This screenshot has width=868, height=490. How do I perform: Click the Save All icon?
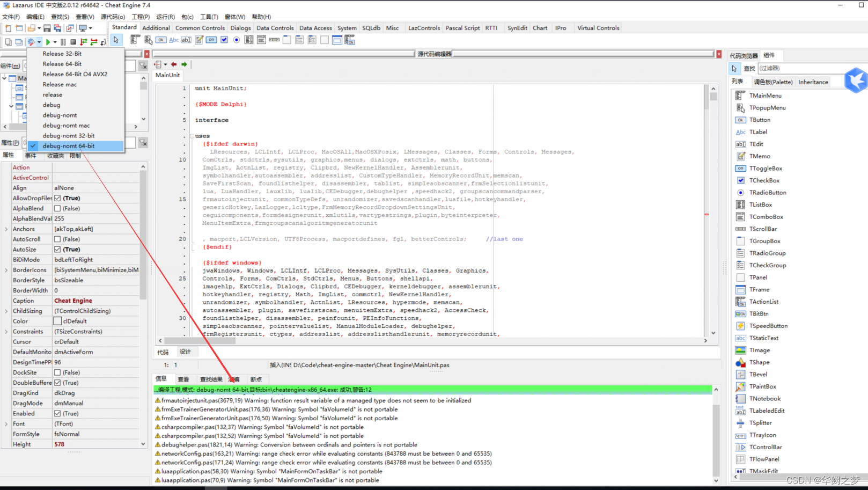(57, 28)
